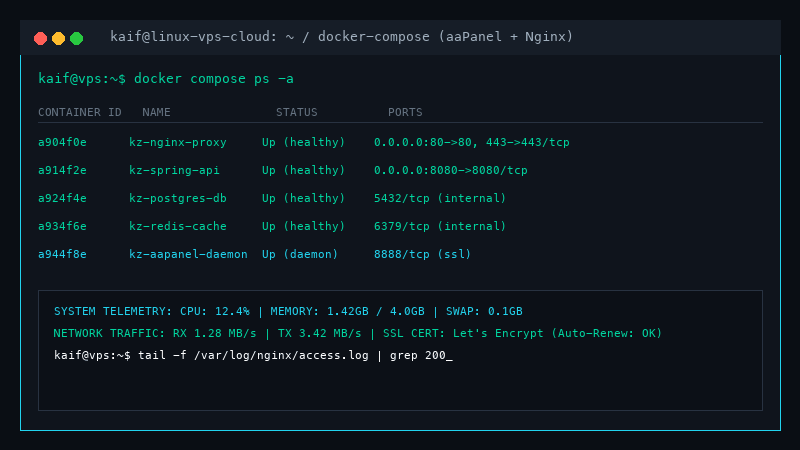Click the STATUS column header
This screenshot has height=450, width=800.
pos(296,112)
